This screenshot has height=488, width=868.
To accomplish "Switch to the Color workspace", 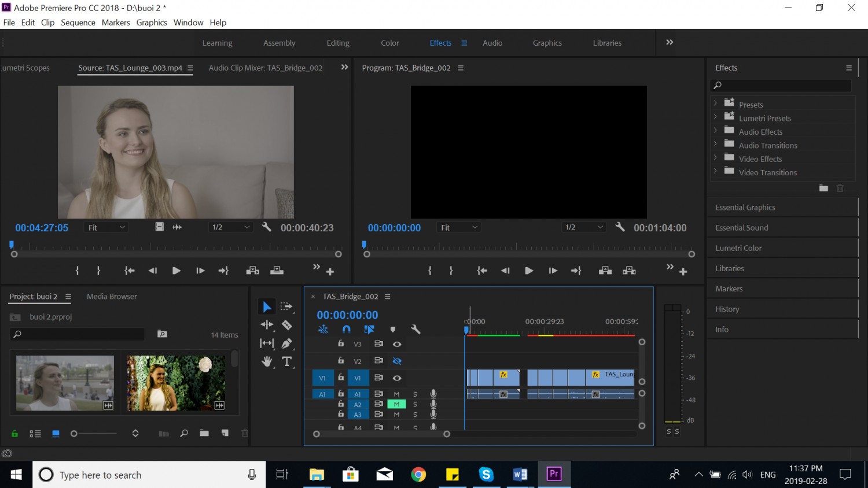I will coord(390,43).
